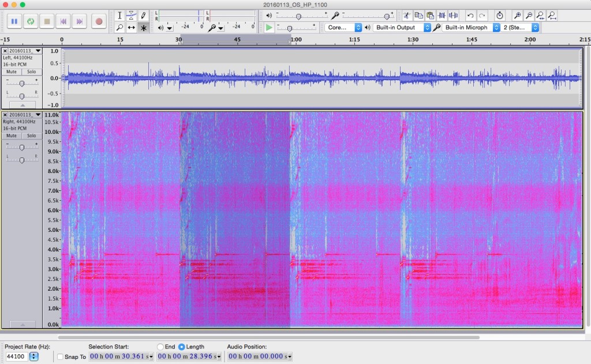The width and height of the screenshot is (591, 364).
Task: Select the Draw tool
Action: point(144,16)
